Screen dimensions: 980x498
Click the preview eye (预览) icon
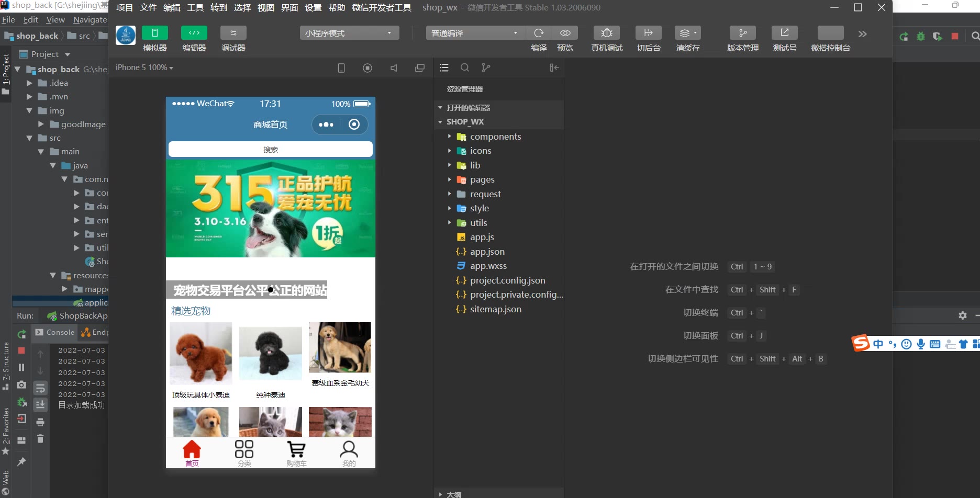click(x=565, y=33)
